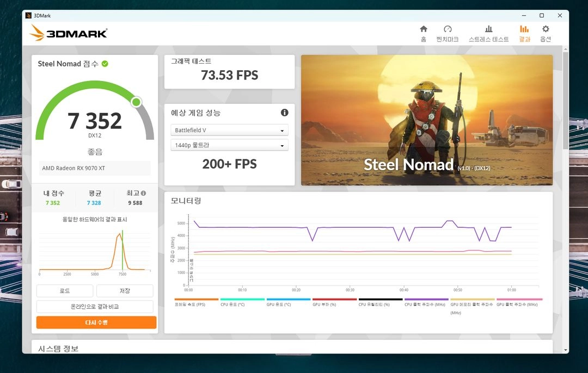This screenshot has height=373, width=588.
Task: Click the orange 다시 수행 button
Action: [x=96, y=322]
